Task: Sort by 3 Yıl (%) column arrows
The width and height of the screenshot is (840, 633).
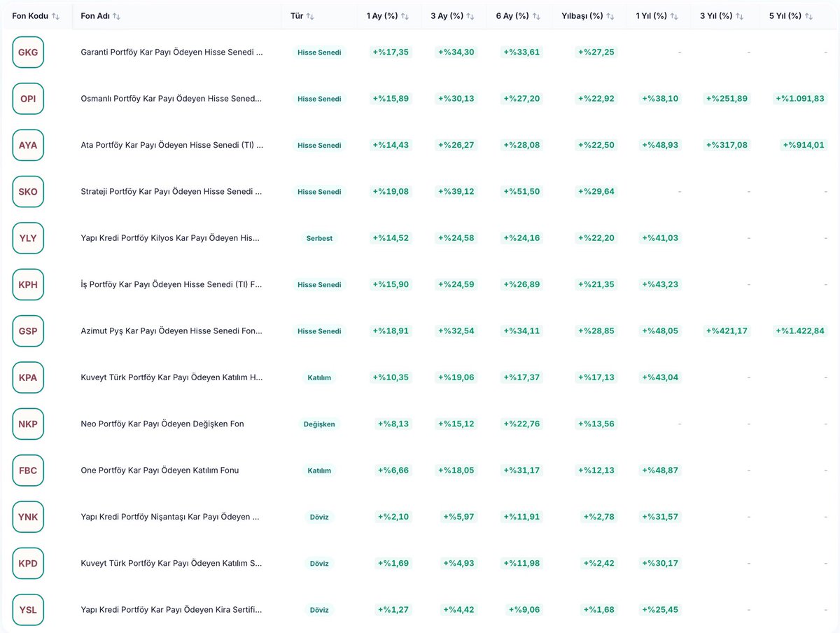Action: (740, 16)
